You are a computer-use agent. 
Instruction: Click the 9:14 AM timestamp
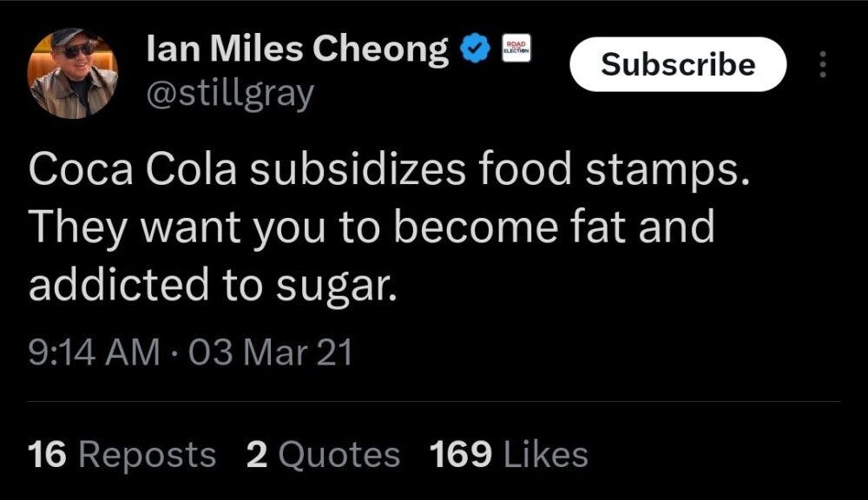[94, 353]
